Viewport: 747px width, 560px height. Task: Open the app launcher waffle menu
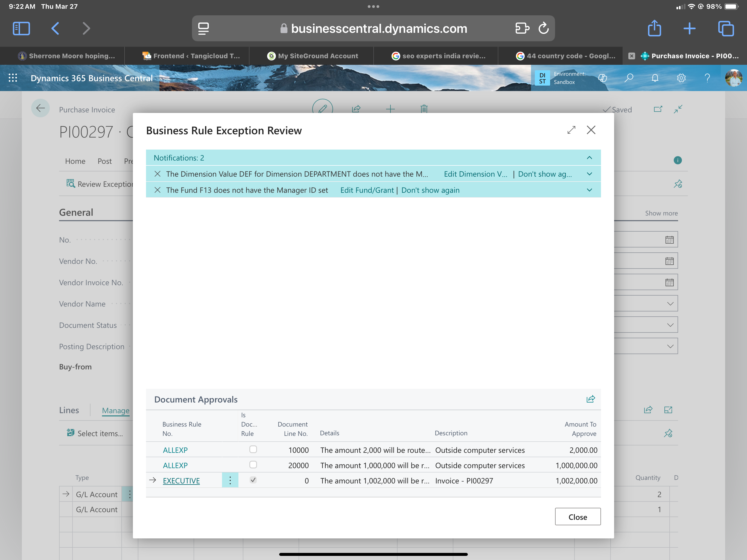[13, 78]
